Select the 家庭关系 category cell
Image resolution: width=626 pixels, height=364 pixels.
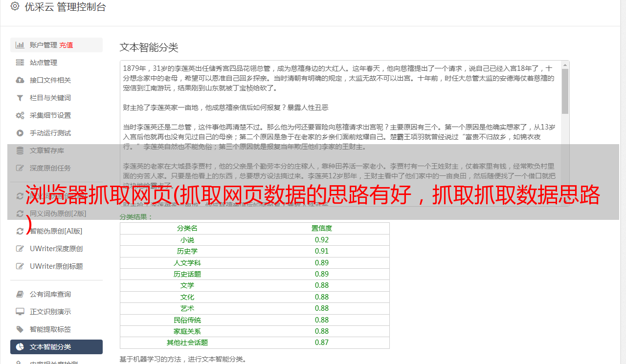[187, 331]
